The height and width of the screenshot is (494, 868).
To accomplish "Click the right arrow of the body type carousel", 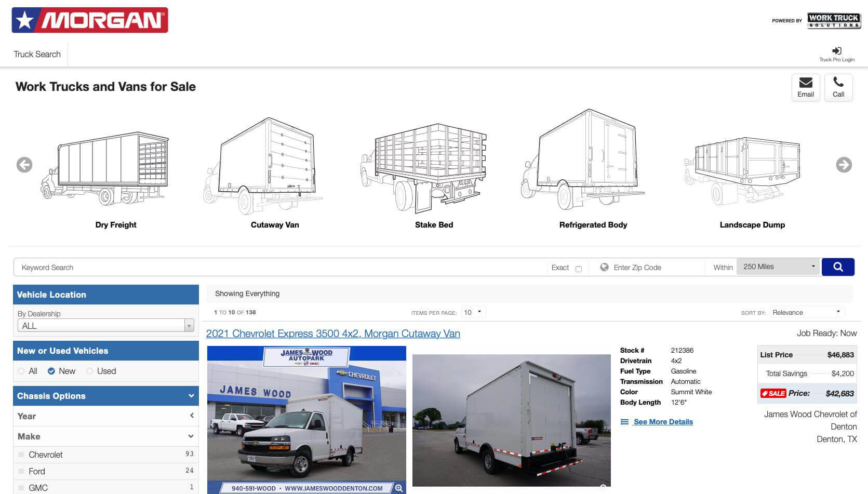I will 844,165.
